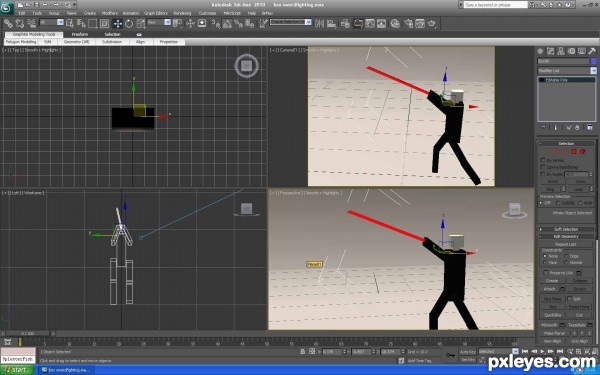
Task: Click the Align tool icon
Action: coord(331,24)
